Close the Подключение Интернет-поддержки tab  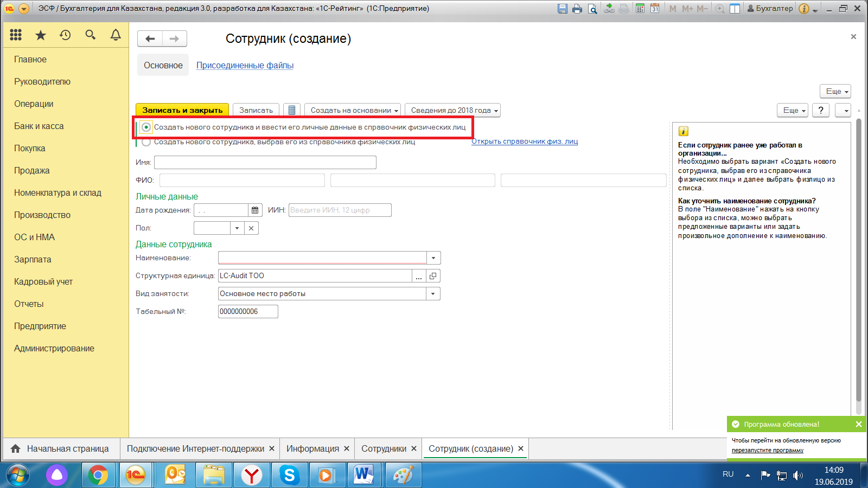[272, 449]
